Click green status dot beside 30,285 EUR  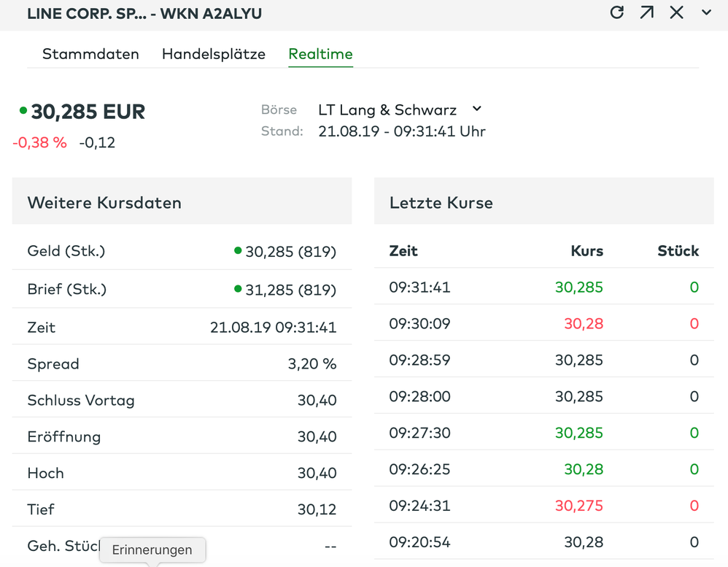(x=23, y=111)
